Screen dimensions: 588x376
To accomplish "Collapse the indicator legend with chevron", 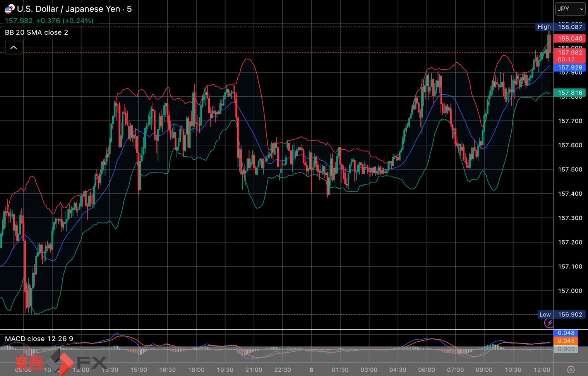I will coord(14,48).
